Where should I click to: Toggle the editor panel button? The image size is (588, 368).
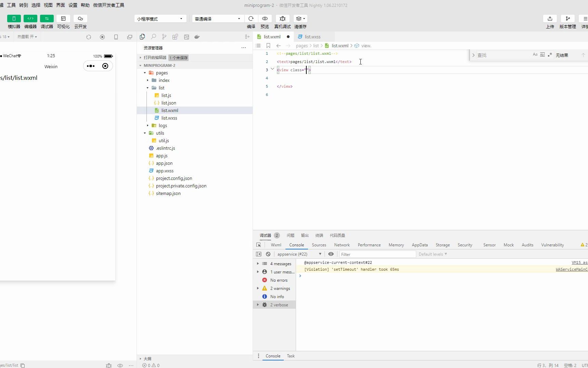tap(30, 19)
